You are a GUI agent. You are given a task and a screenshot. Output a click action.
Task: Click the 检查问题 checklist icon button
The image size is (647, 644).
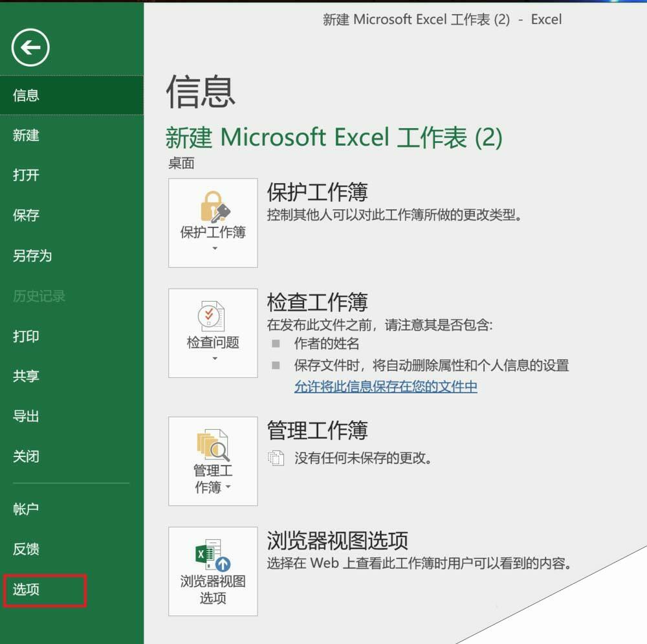[x=213, y=333]
